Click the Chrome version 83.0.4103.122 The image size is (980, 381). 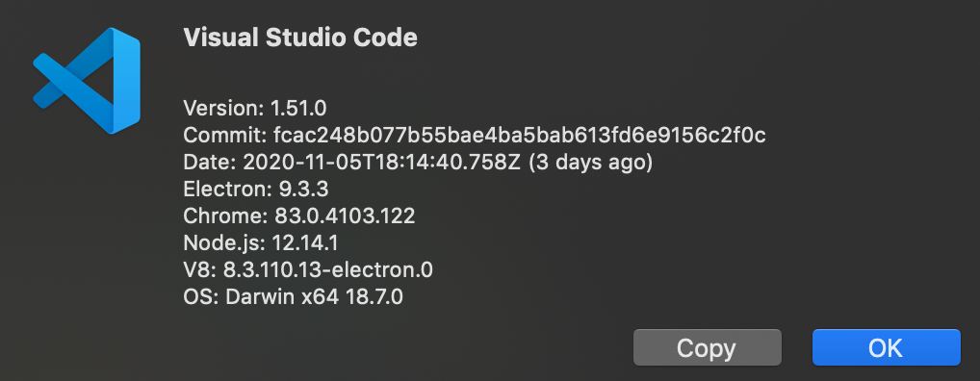click(x=345, y=216)
